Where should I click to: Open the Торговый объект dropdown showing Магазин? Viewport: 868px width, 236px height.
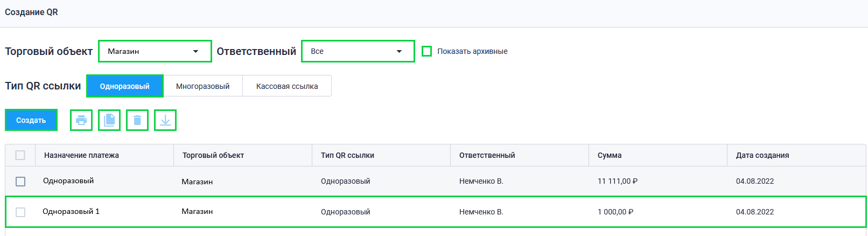pyautogui.click(x=155, y=51)
